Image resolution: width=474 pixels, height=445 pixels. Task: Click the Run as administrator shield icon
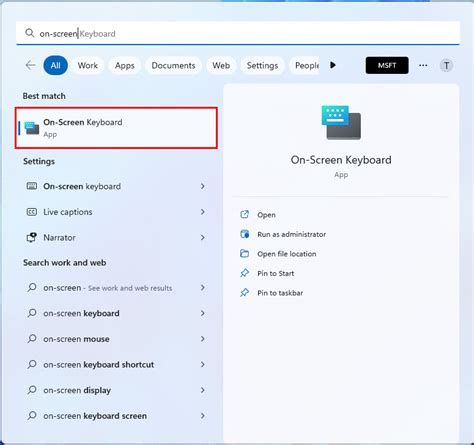click(x=245, y=234)
